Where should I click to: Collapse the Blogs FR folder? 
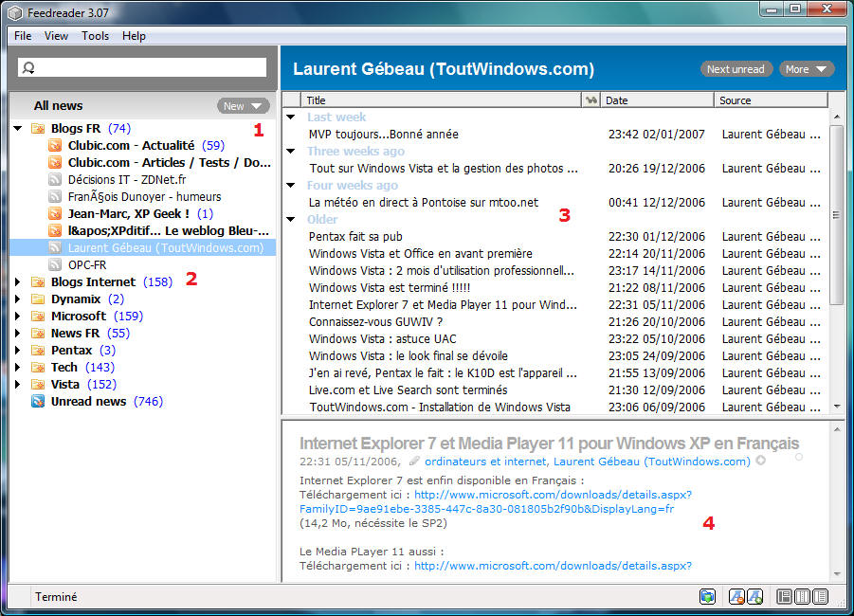tap(18, 128)
